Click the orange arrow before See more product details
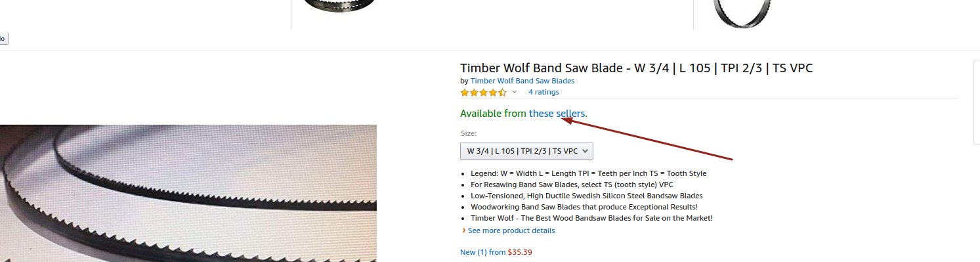Viewport: 980px width, 262px height. click(464, 230)
